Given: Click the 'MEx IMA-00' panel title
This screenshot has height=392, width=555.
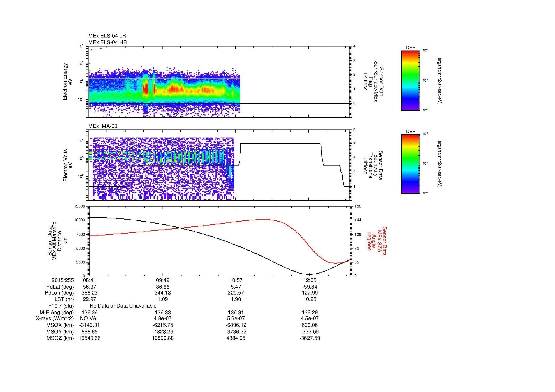Looking at the screenshot, I should [x=103, y=126].
